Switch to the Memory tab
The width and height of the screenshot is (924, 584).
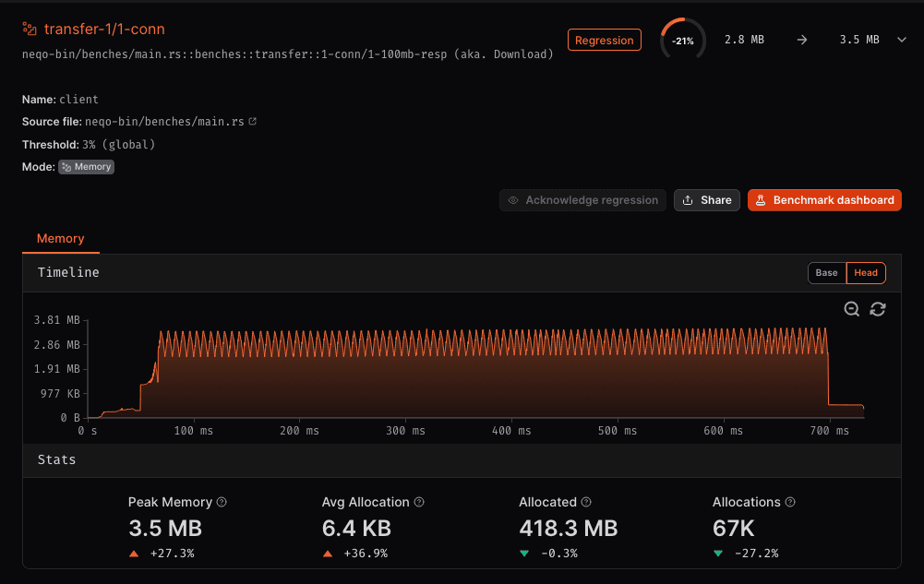pos(60,238)
